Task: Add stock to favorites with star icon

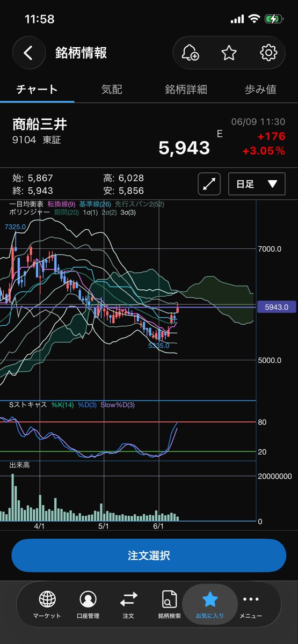Action: pyautogui.click(x=229, y=53)
